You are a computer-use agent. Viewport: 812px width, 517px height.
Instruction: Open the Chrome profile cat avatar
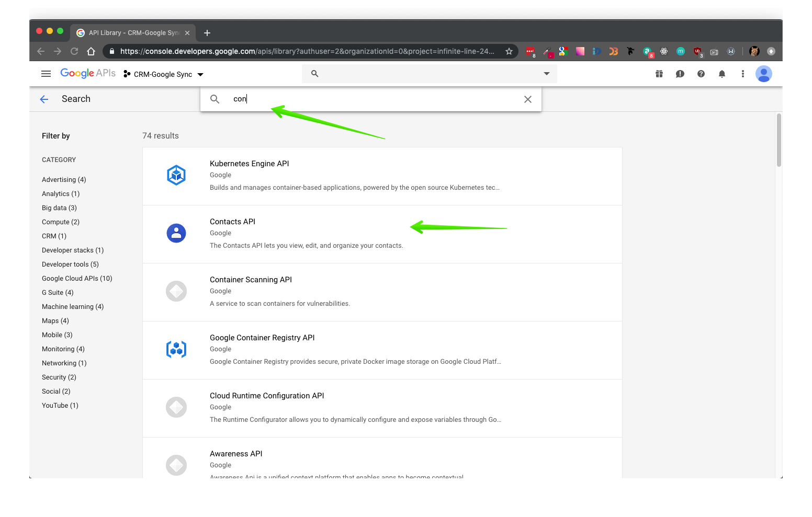(754, 51)
